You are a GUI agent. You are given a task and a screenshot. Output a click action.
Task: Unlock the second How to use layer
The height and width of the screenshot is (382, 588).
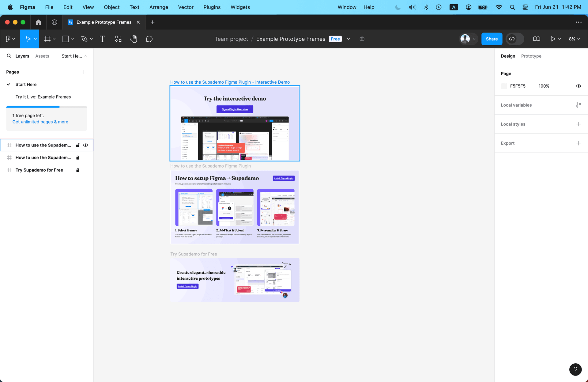pyautogui.click(x=78, y=157)
